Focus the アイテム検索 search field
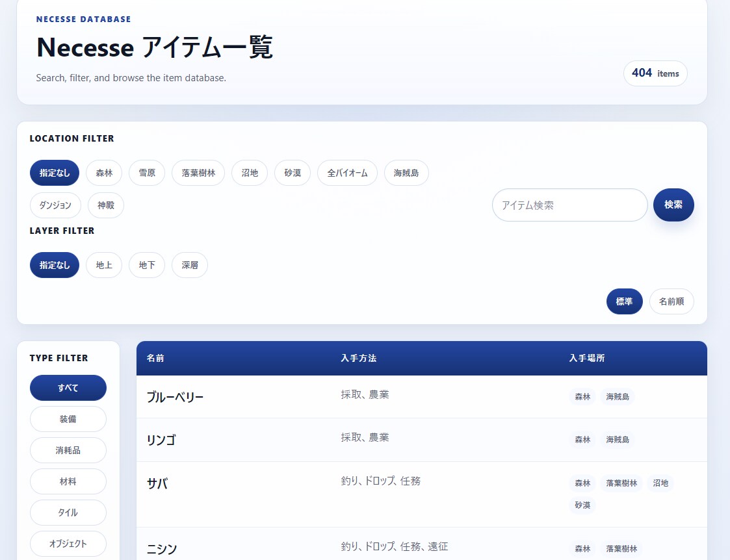The height and width of the screenshot is (560, 730). [570, 205]
